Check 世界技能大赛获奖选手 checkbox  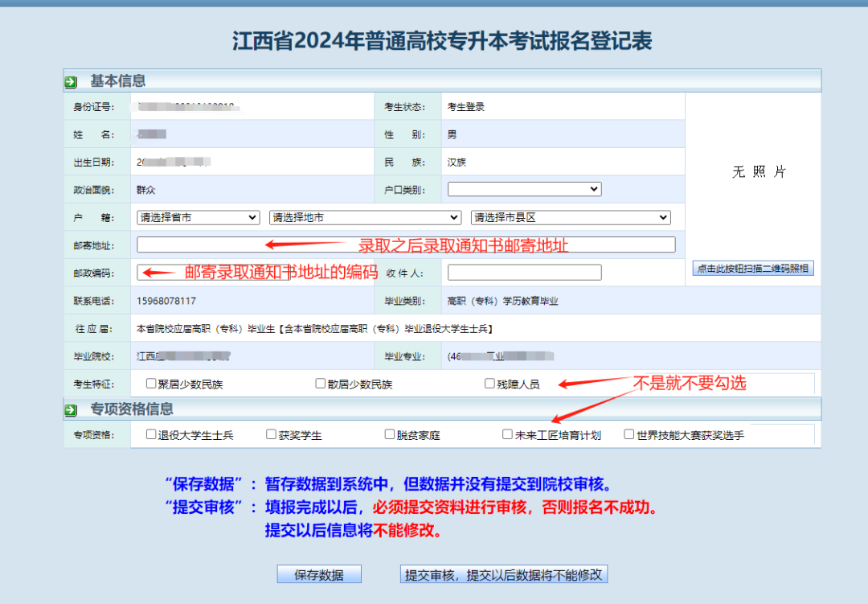[629, 434]
